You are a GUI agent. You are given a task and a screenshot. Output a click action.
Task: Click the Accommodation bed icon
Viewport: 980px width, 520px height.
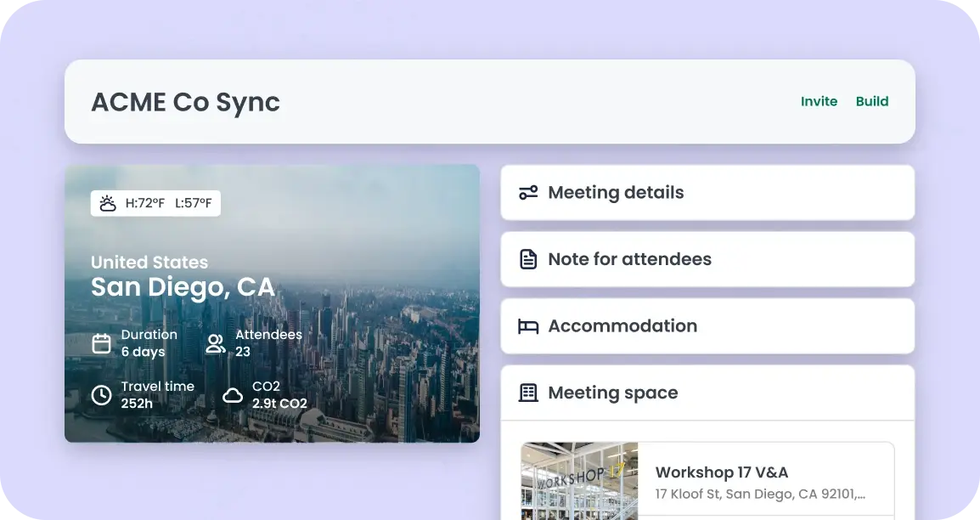(528, 326)
